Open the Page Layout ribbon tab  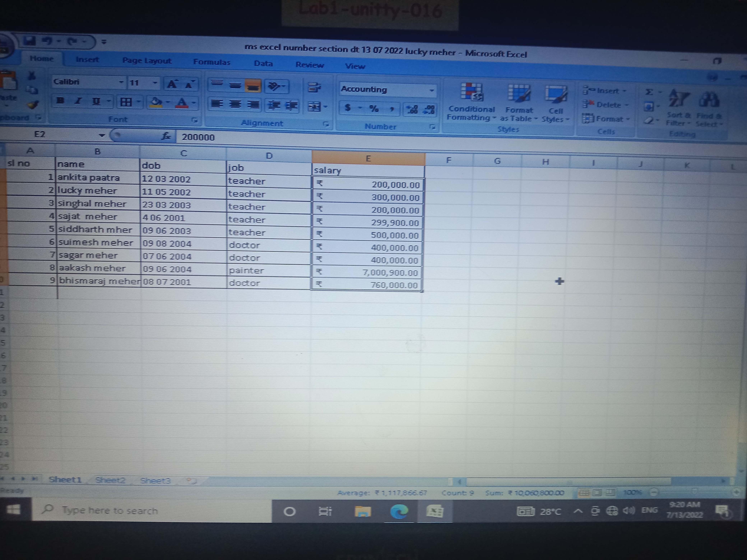coord(147,61)
